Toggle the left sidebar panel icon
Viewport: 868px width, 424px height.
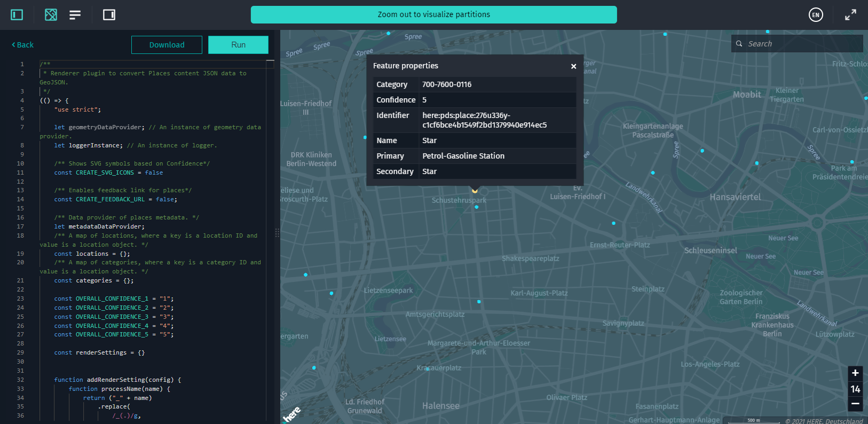[17, 14]
